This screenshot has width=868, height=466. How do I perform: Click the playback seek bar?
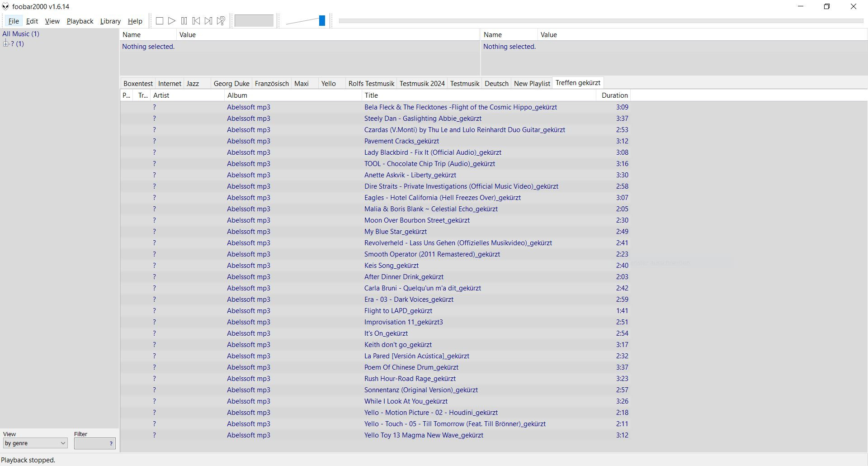point(600,21)
